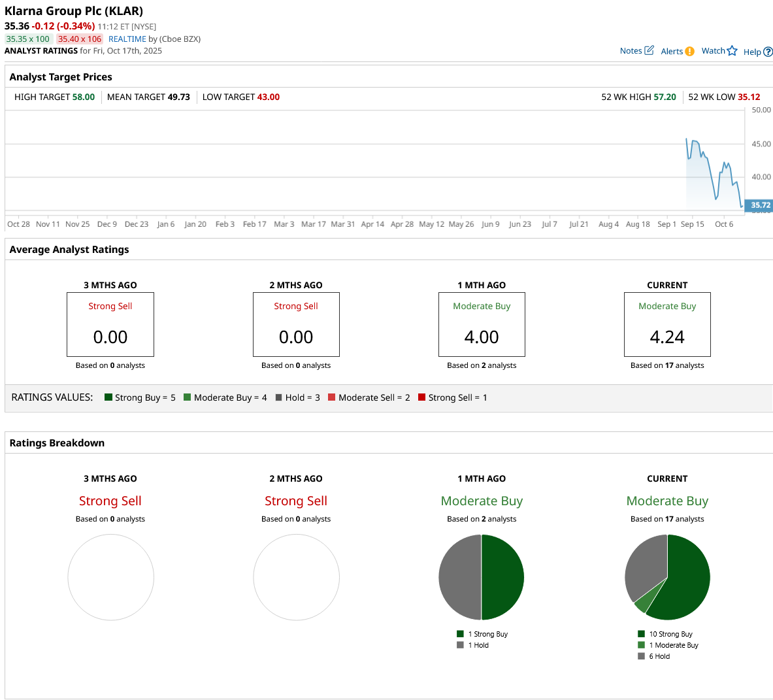Click the Alerts link
The height and width of the screenshot is (700, 773).
[672, 51]
